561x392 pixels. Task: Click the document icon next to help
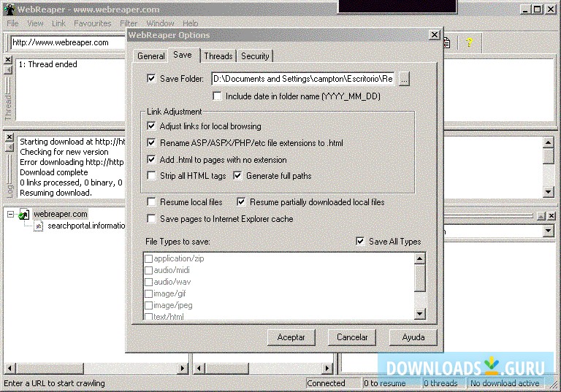(x=447, y=43)
